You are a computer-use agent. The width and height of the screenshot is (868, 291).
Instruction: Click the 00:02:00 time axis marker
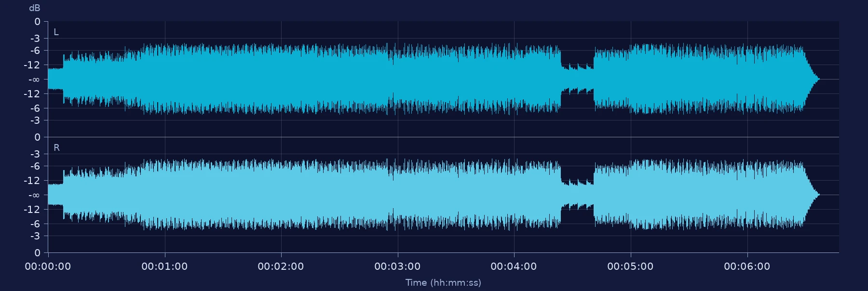pyautogui.click(x=281, y=266)
